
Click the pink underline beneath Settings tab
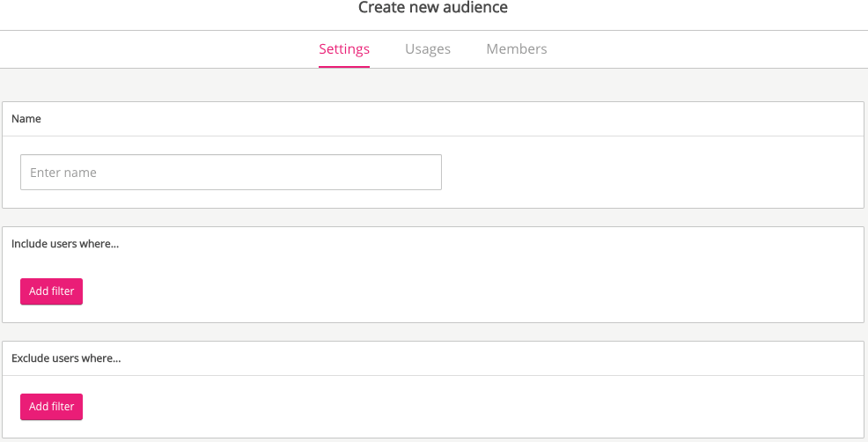coord(344,66)
